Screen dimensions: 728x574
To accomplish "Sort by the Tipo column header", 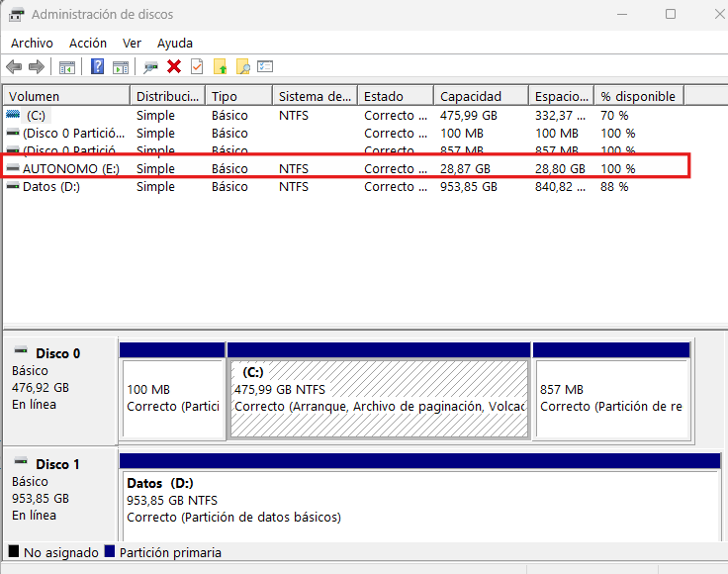I will click(238, 96).
